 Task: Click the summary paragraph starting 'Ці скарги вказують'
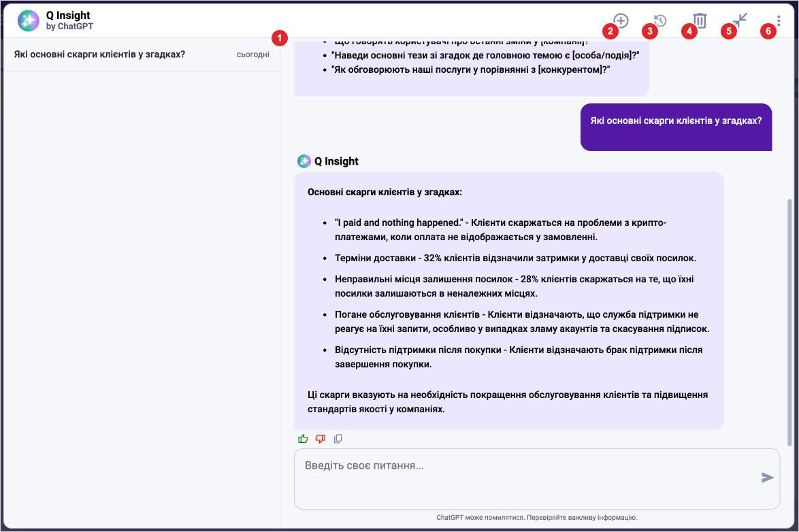[x=508, y=402]
